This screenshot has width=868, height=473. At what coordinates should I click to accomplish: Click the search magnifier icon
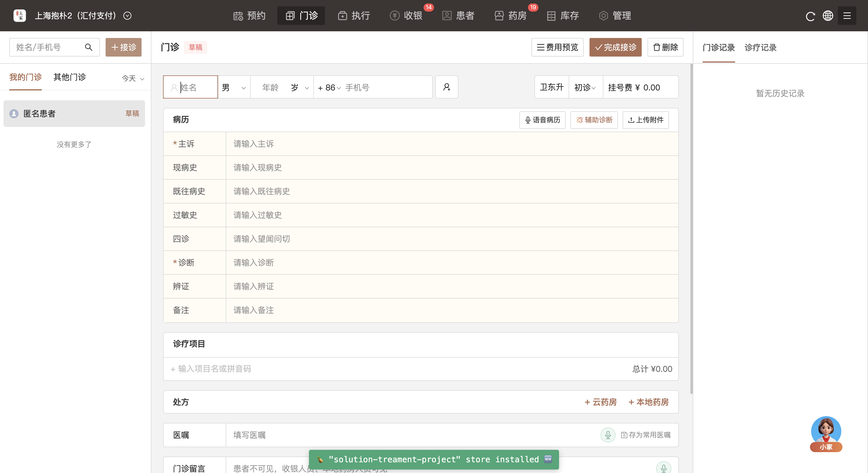pos(88,47)
